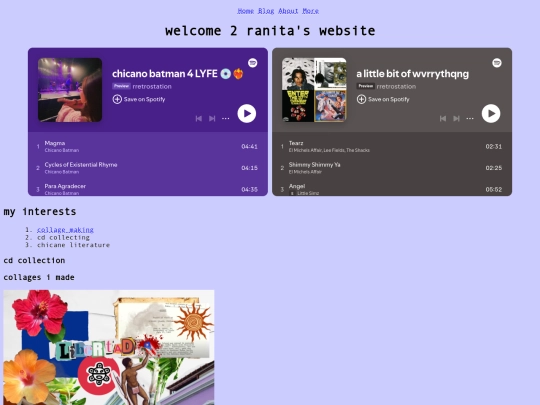
Task: Click Spotify logo on wvrrythqng player
Action: (x=497, y=63)
